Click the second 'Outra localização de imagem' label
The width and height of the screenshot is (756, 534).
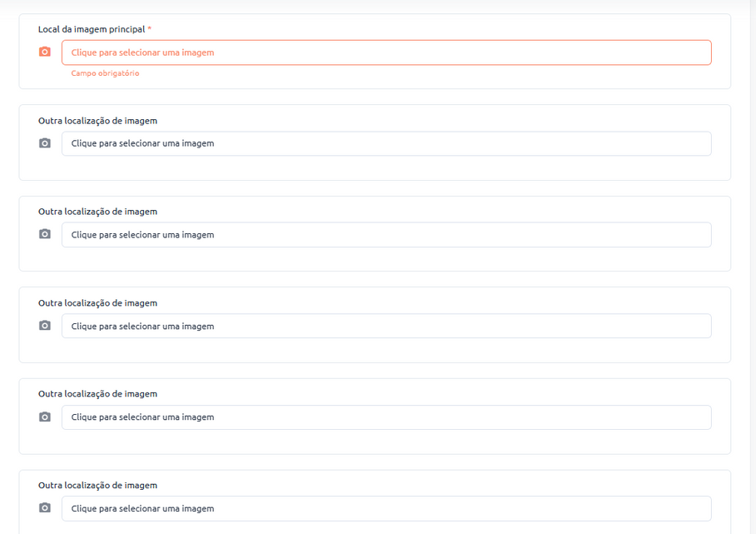click(97, 212)
